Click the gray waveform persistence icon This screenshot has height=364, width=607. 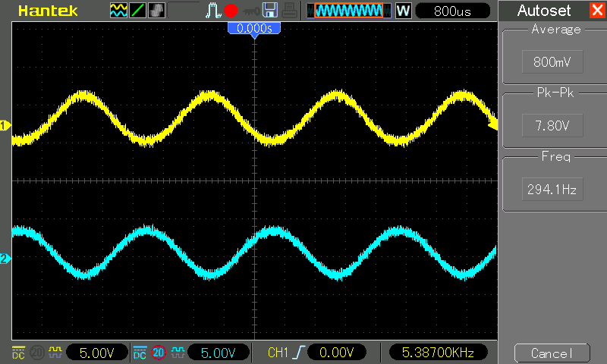156,11
